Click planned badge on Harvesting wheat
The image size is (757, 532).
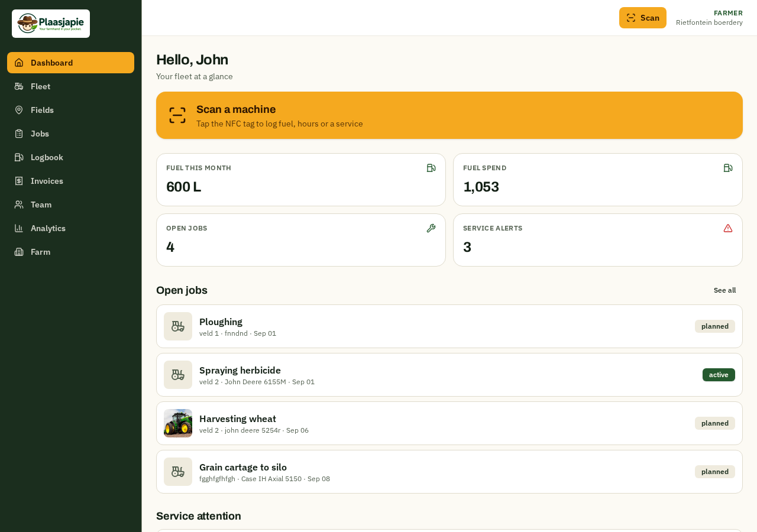(715, 423)
